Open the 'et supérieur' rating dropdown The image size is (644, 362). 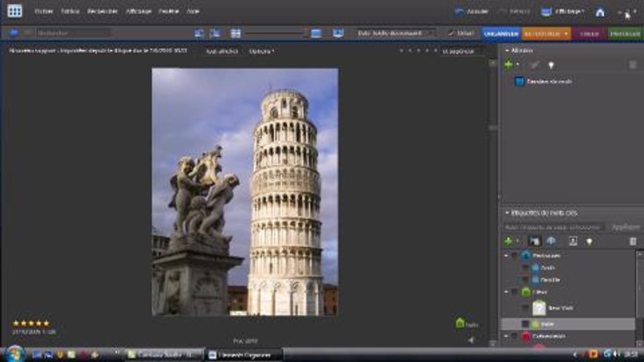[462, 51]
